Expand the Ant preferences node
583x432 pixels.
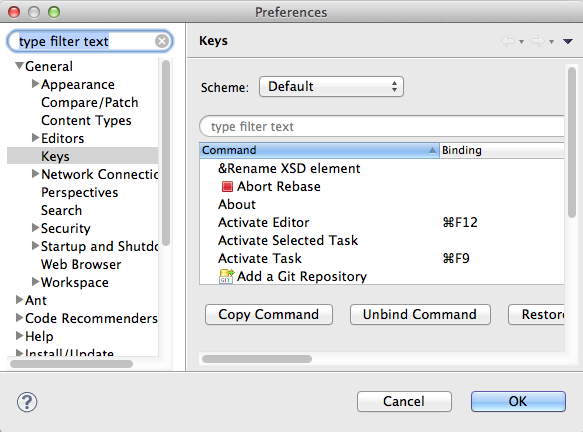pos(19,300)
